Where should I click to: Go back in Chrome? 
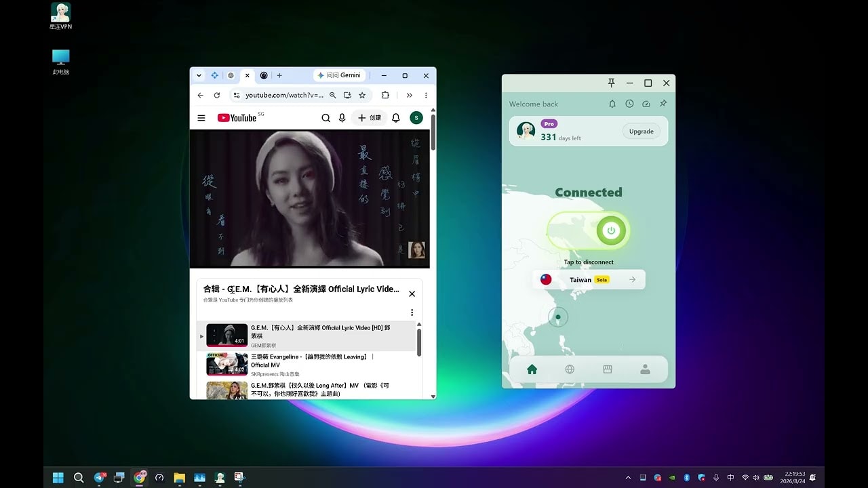point(200,96)
